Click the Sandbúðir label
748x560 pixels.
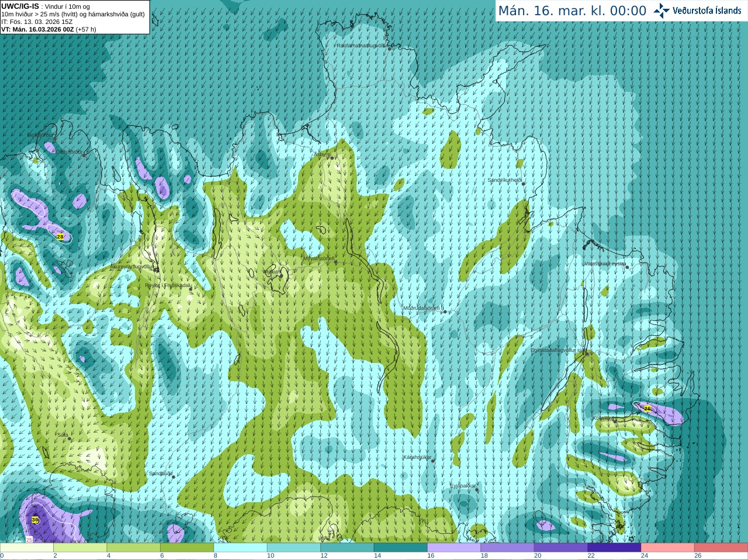point(161,473)
